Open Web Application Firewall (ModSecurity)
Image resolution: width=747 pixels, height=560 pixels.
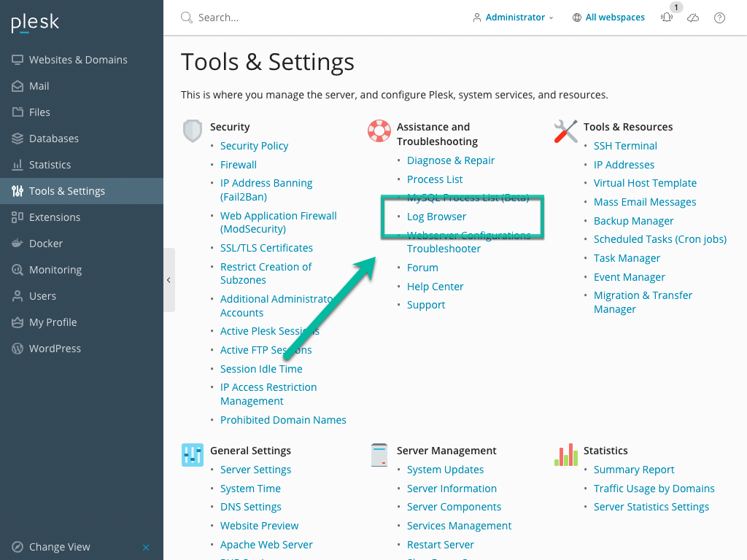pos(278,222)
